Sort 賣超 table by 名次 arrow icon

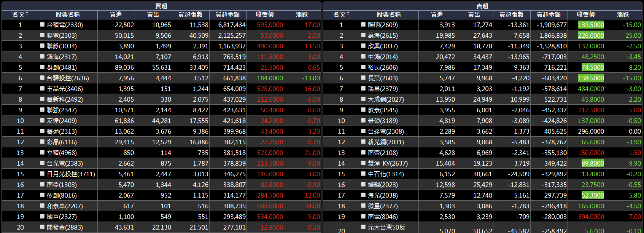(x=348, y=14)
